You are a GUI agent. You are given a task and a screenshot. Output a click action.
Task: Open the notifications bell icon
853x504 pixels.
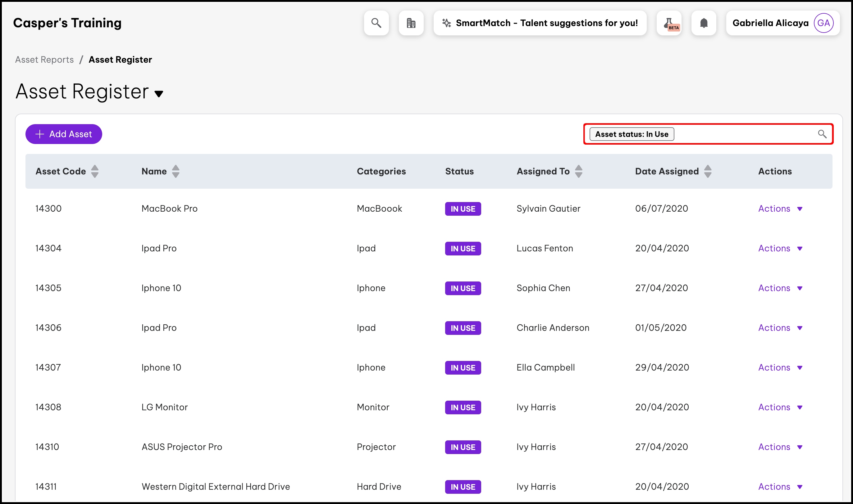coord(704,23)
